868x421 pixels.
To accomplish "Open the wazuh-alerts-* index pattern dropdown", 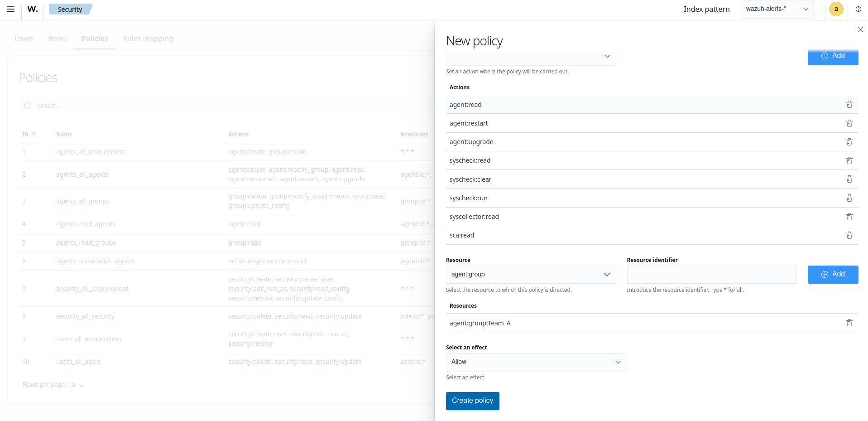I will coord(777,9).
